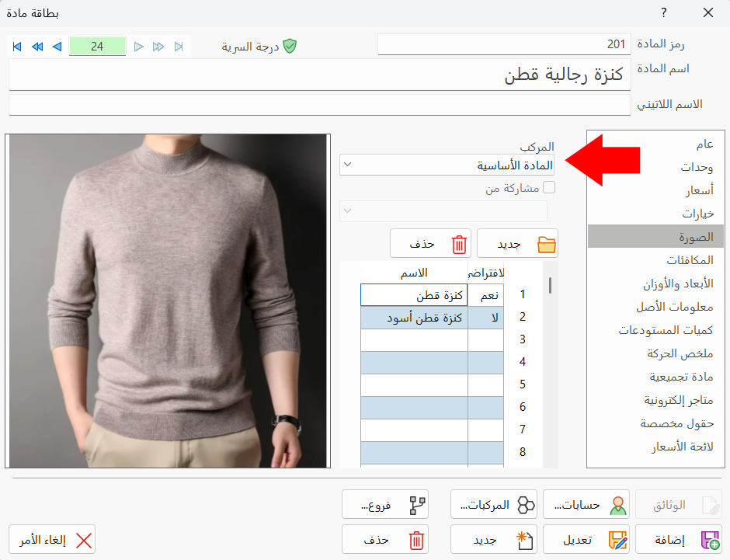
Task: Click the الاسم اللاتيني empty field
Action: (x=320, y=105)
